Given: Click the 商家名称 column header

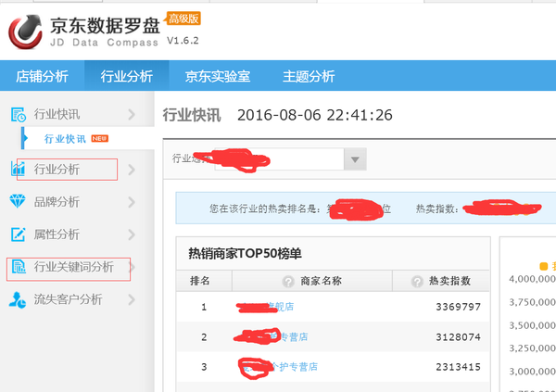Looking at the screenshot, I should click(321, 281).
